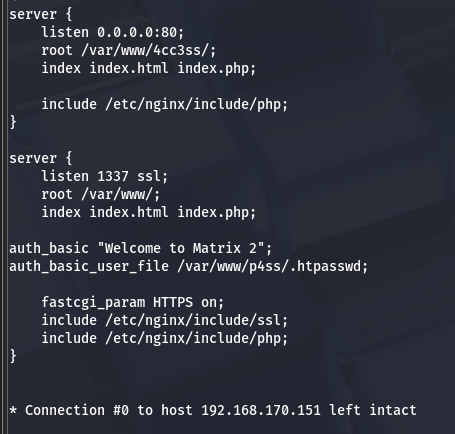Click the include /etc/nginx/include/ssl line
The width and height of the screenshot is (455, 434).
tap(165, 321)
